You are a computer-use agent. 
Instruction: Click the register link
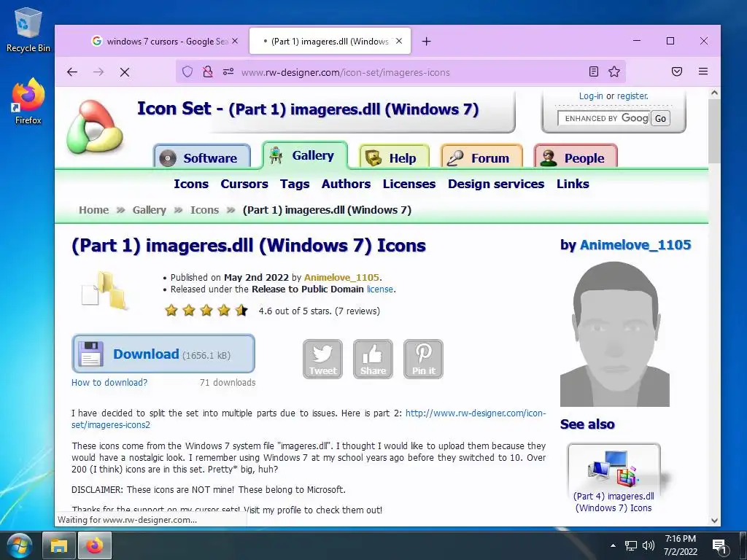632,96
